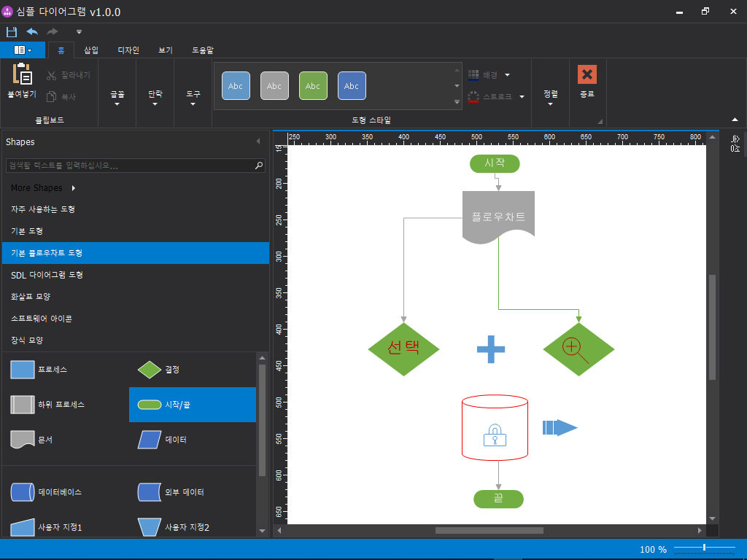Image resolution: width=747 pixels, height=560 pixels.
Task: Pick the 프로세스 shape
Action: (x=65, y=370)
